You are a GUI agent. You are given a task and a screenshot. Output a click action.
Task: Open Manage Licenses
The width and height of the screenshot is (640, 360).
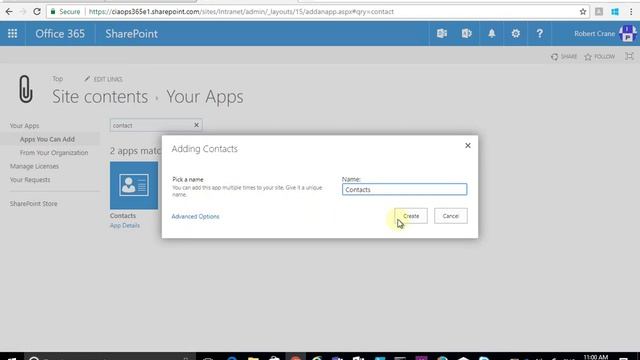34,166
